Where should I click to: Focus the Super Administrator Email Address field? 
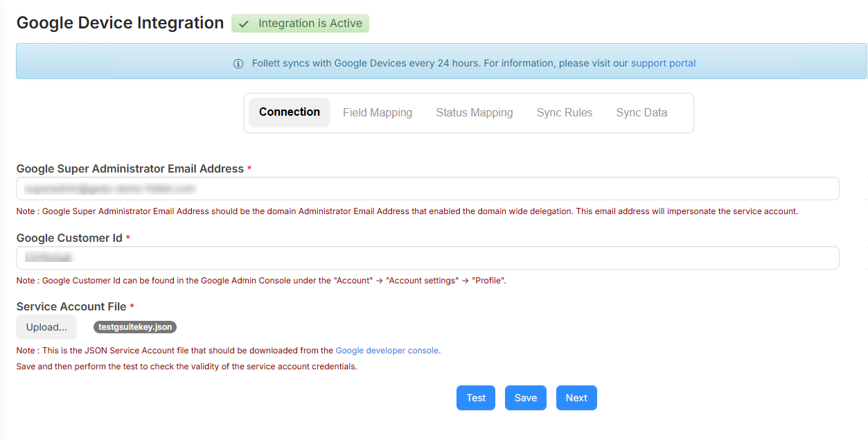[427, 188]
